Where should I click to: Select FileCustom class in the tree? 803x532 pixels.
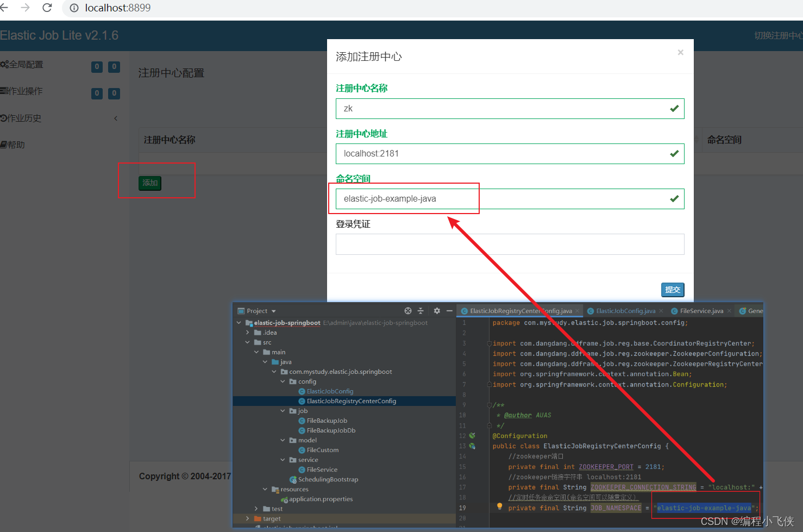pos(322,450)
